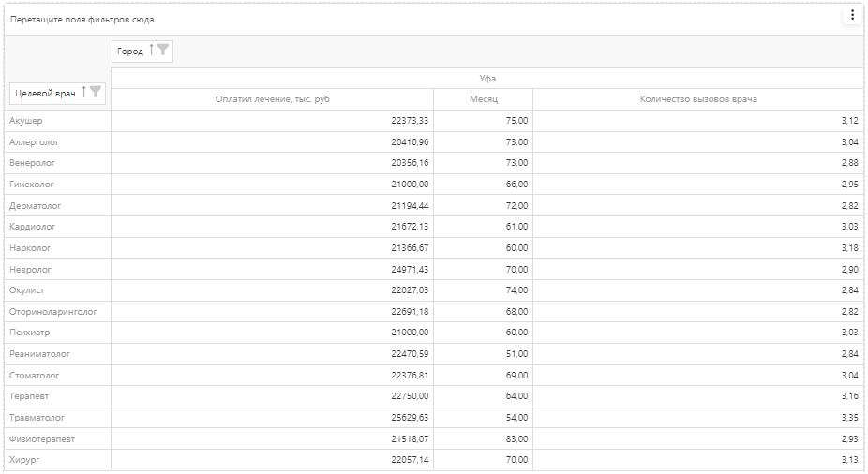Click the Оплатил лечение, тыс. руб header
Screen dimensions: 868x474
tap(272, 99)
